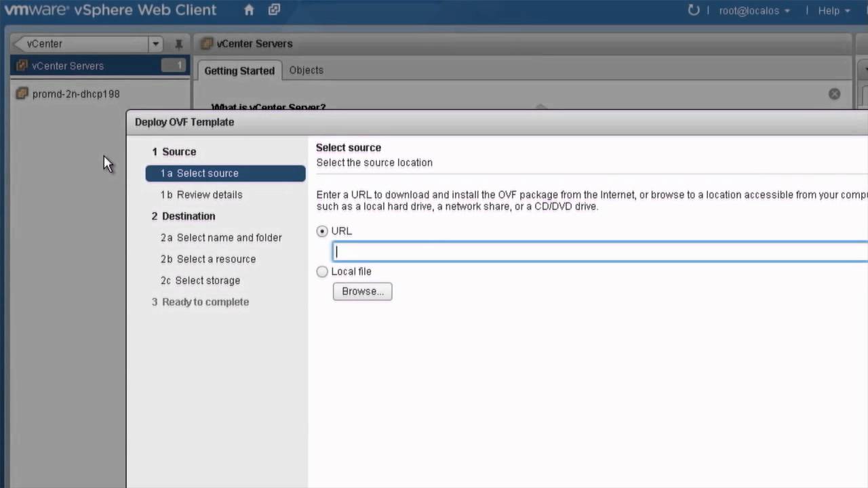Switch to the Objects tab

coord(306,70)
